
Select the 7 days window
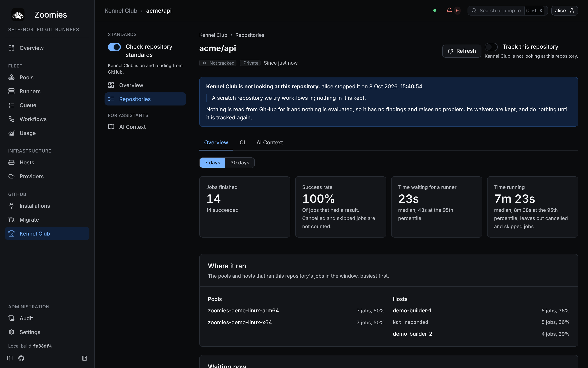click(212, 163)
